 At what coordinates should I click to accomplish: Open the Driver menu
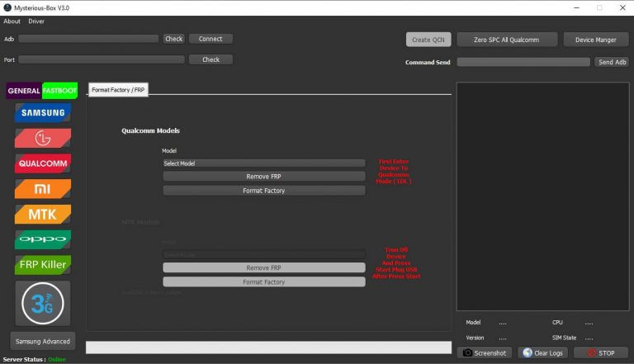(x=36, y=21)
